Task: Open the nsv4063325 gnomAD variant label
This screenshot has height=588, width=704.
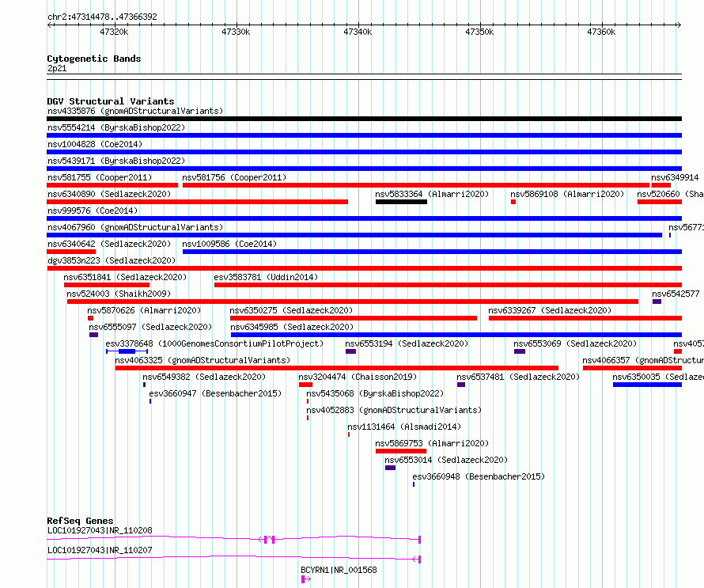Action: 202,360
